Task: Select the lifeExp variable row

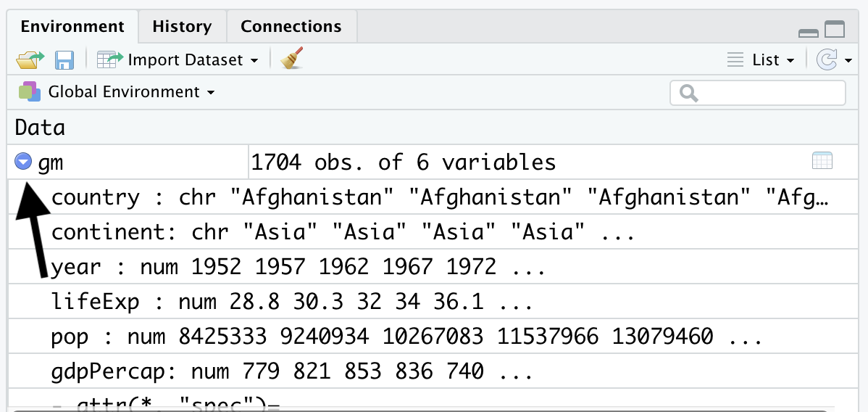Action: tap(433, 302)
